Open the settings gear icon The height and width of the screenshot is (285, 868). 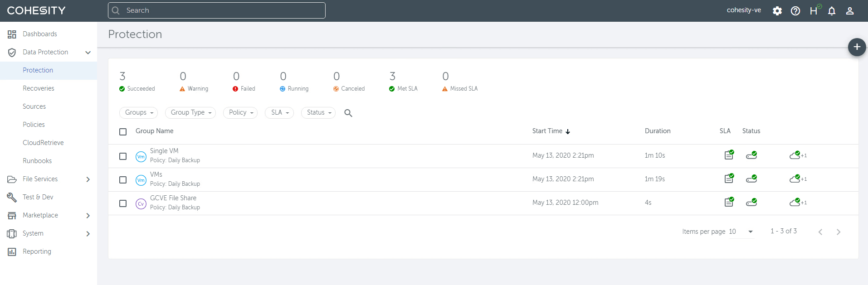click(x=777, y=11)
